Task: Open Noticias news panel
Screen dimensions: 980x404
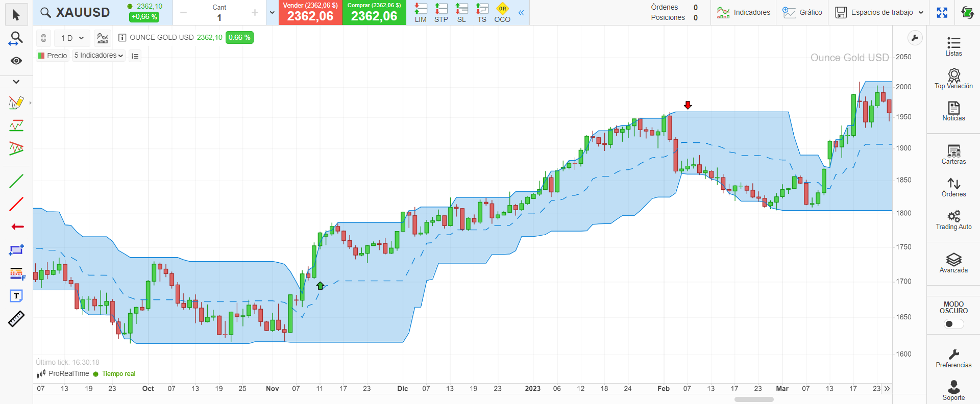Action: click(x=953, y=111)
